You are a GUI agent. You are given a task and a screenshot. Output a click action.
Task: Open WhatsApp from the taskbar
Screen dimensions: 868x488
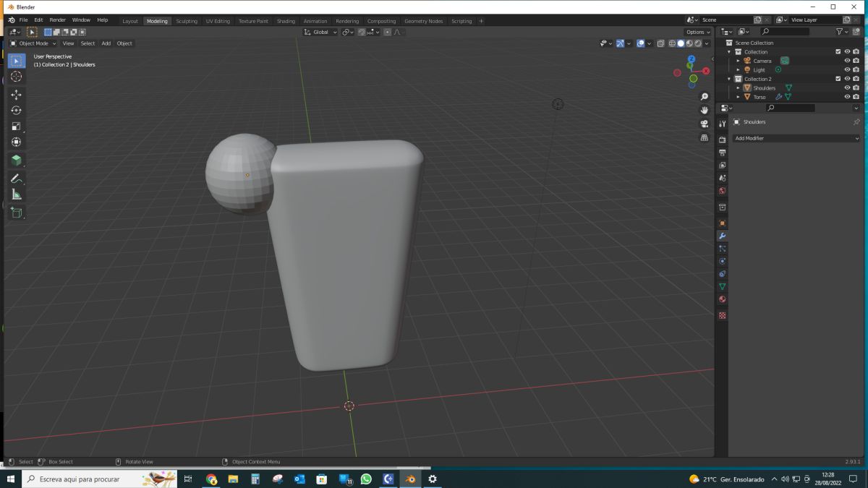[x=365, y=479]
